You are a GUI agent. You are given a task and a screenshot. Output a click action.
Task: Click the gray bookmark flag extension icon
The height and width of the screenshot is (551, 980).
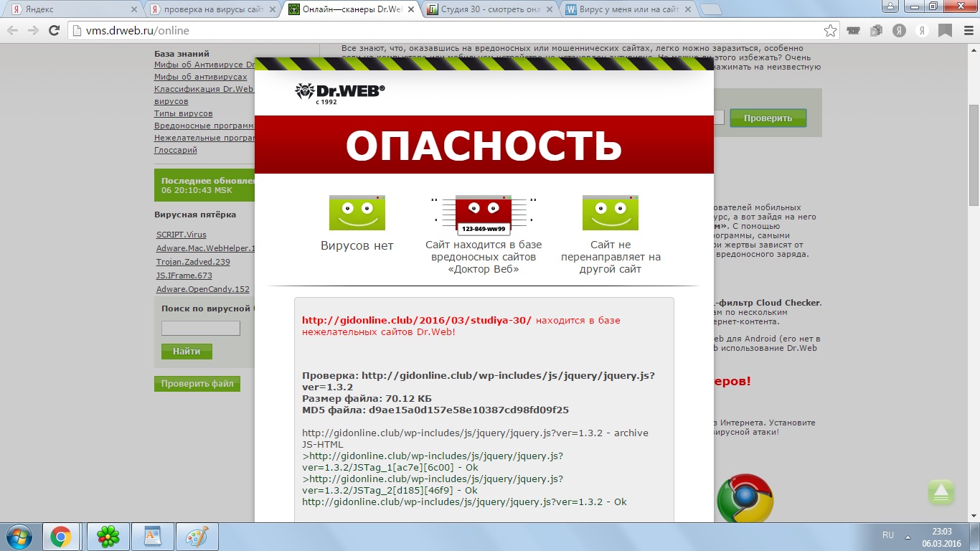point(945,31)
